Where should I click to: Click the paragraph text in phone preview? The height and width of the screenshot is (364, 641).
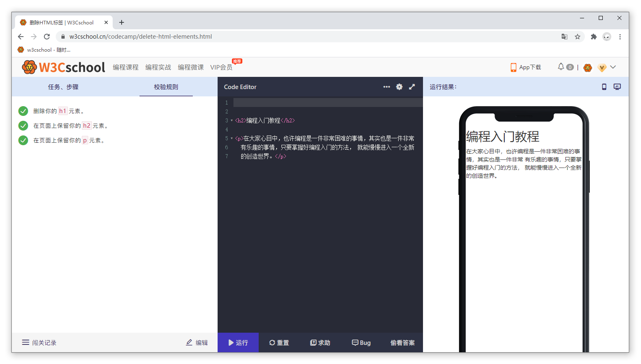[x=524, y=163]
